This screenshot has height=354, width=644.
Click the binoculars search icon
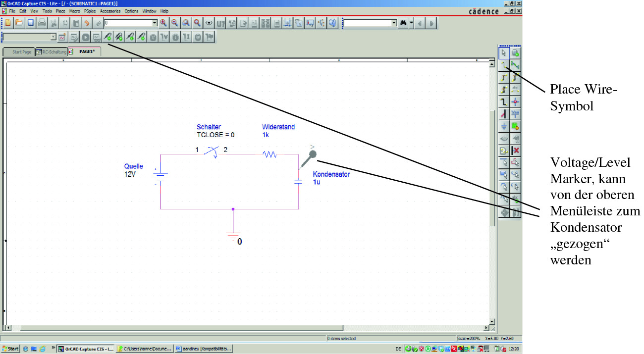click(x=403, y=23)
